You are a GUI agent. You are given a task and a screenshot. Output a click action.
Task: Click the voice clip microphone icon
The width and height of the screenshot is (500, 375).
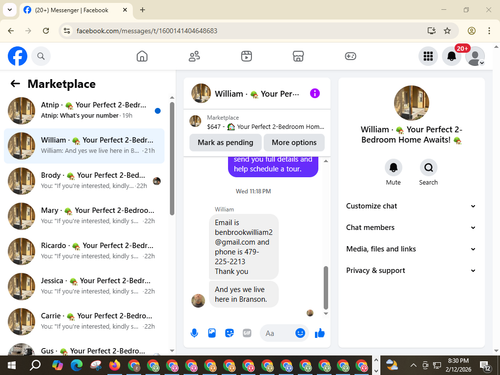pyautogui.click(x=194, y=333)
